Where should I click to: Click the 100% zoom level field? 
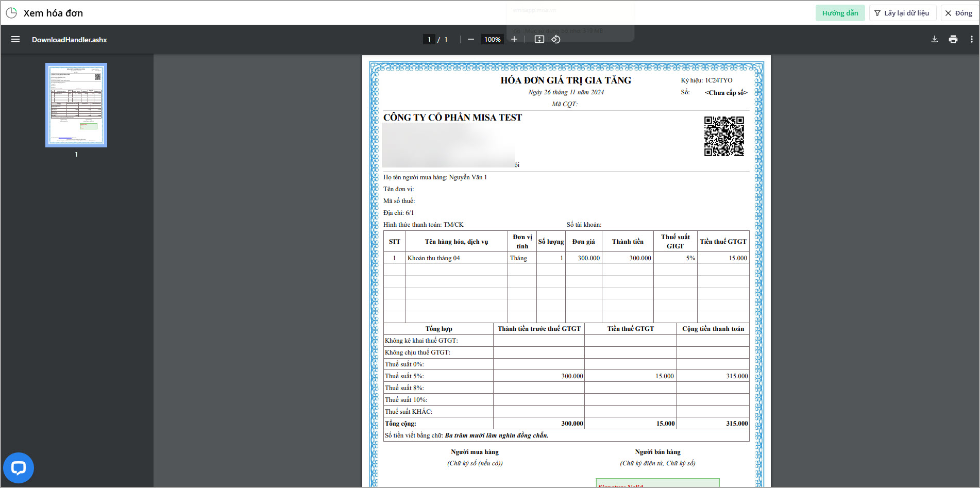click(x=492, y=39)
